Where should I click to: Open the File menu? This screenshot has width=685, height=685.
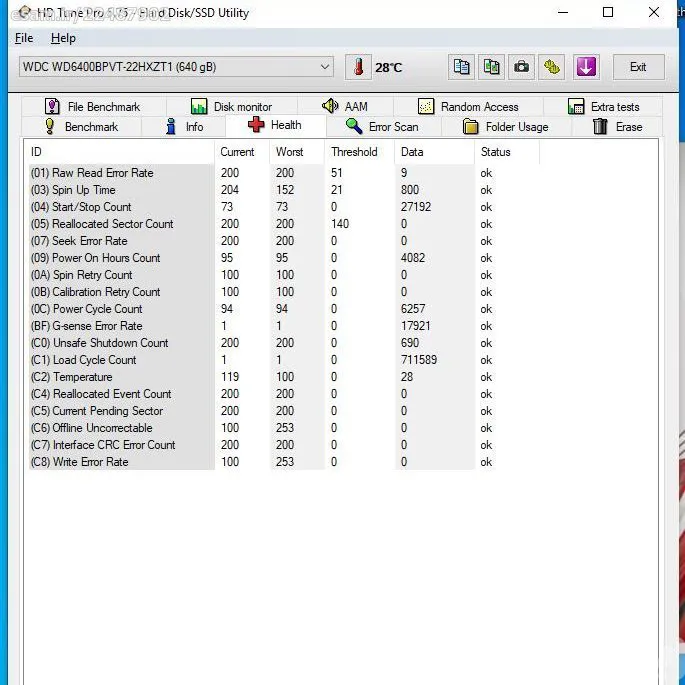click(24, 38)
